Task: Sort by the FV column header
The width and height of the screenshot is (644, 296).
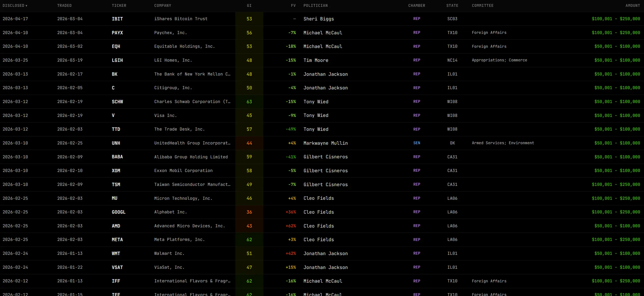Action: [293, 6]
